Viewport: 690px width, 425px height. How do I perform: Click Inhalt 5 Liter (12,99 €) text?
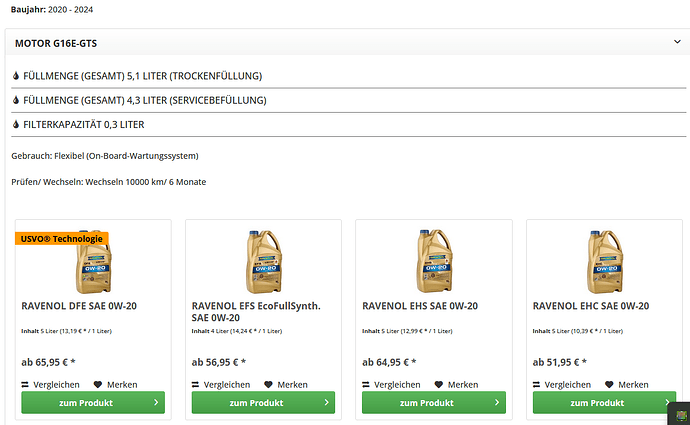tap(407, 331)
